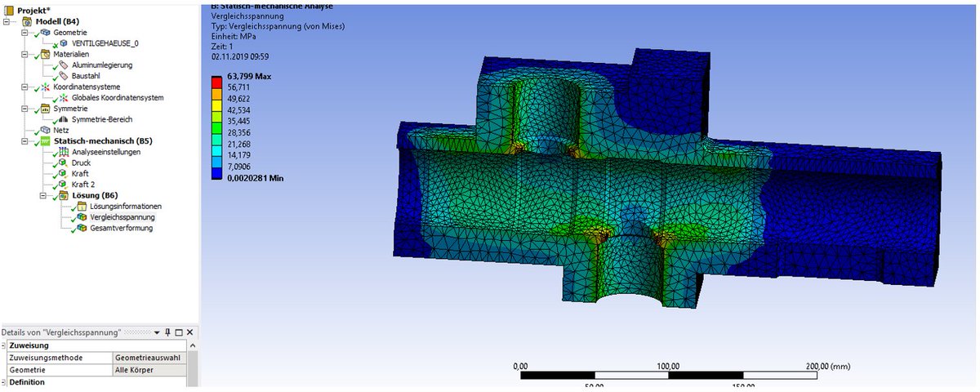
Task: Click the Analyseeinstellungen icon
Action: coord(65,152)
